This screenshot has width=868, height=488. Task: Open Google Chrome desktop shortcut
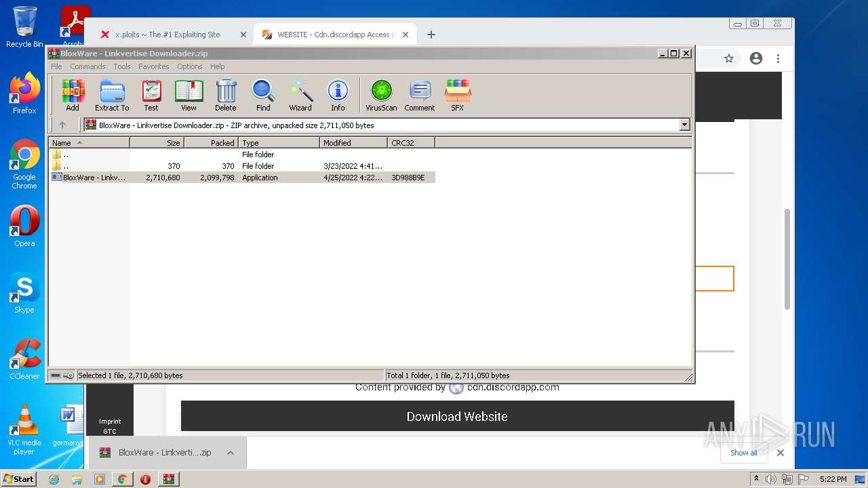pyautogui.click(x=24, y=164)
